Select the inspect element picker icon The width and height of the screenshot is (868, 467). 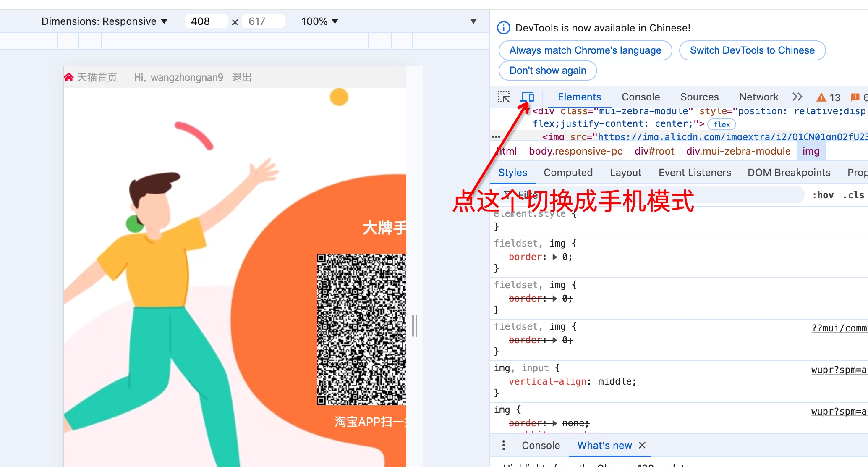click(504, 97)
